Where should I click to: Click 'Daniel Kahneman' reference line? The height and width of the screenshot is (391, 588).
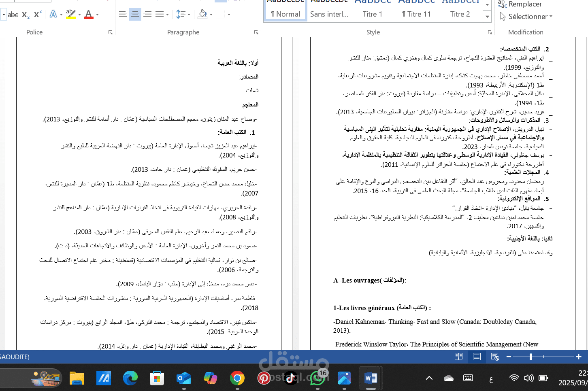435,326
